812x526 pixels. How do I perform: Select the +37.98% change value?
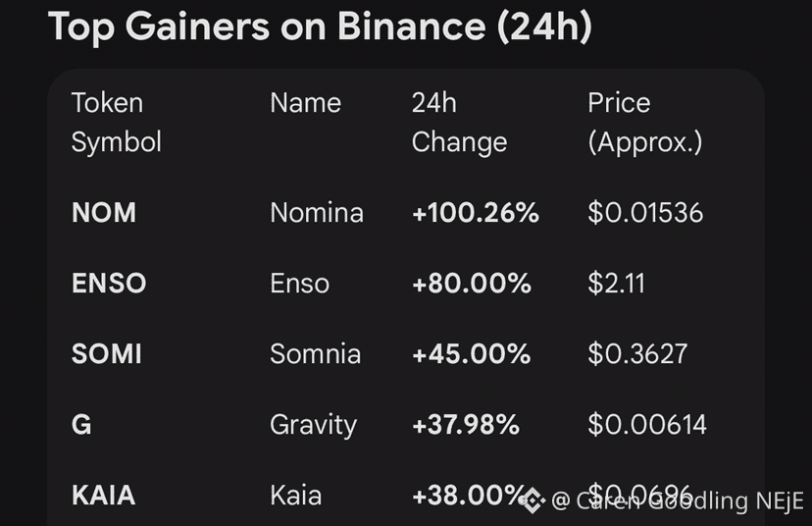coord(466,425)
